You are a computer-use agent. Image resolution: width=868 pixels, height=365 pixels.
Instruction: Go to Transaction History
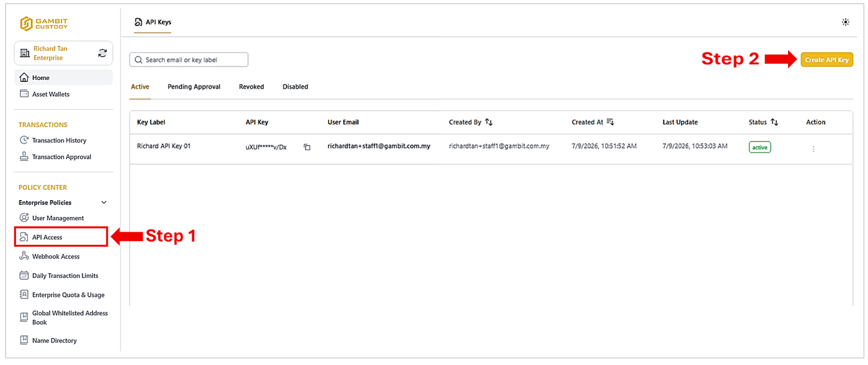pyautogui.click(x=60, y=141)
